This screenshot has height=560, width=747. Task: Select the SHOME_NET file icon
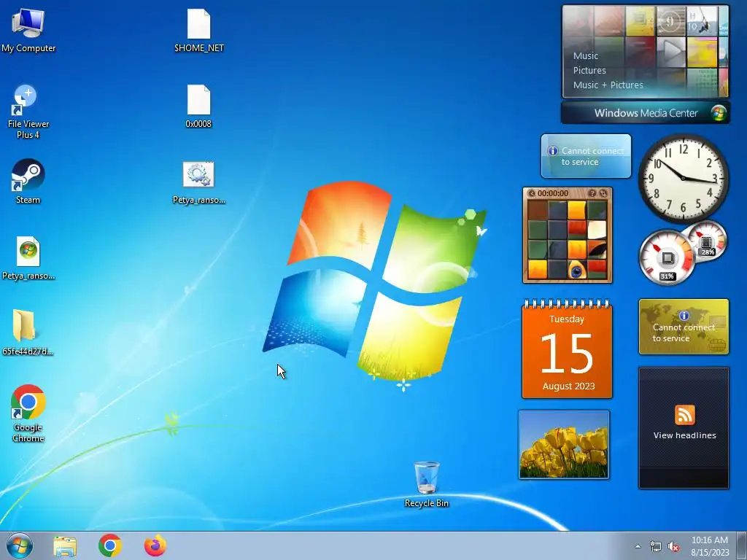coord(199,30)
